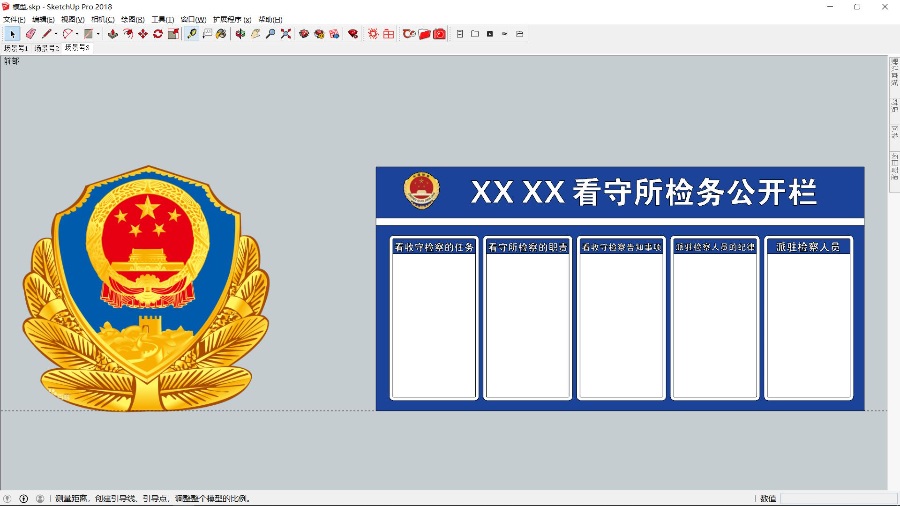Click the red table grid toolbar icon

[x=389, y=34]
